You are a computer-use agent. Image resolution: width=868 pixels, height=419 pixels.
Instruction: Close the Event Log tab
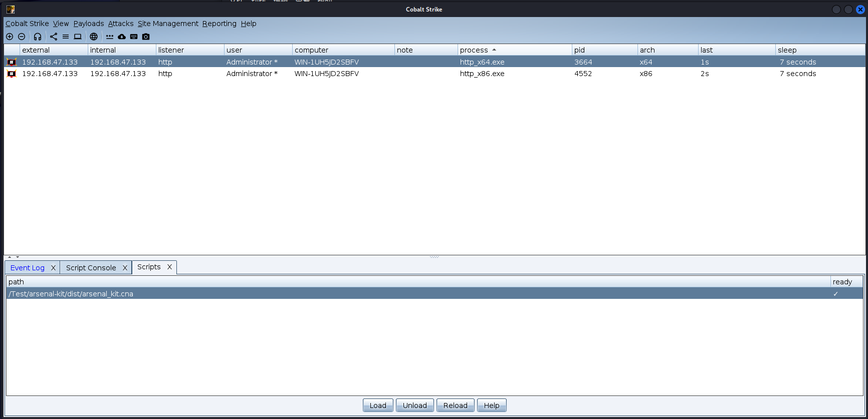(x=53, y=268)
